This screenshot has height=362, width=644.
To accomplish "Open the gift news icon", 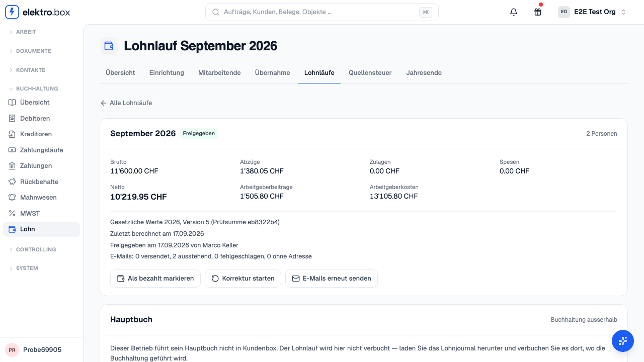I will (x=538, y=12).
